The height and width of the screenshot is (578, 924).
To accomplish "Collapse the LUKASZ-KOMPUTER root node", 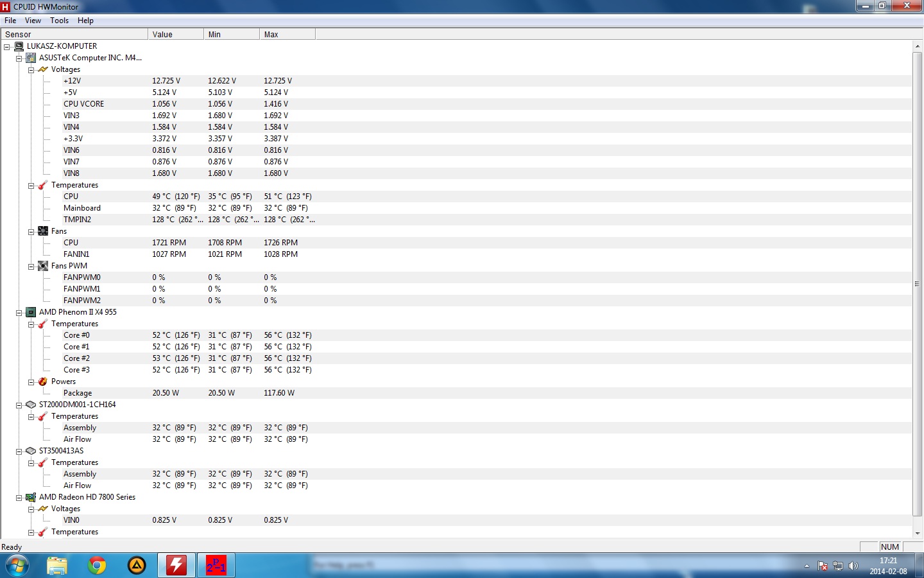I will coord(7,47).
